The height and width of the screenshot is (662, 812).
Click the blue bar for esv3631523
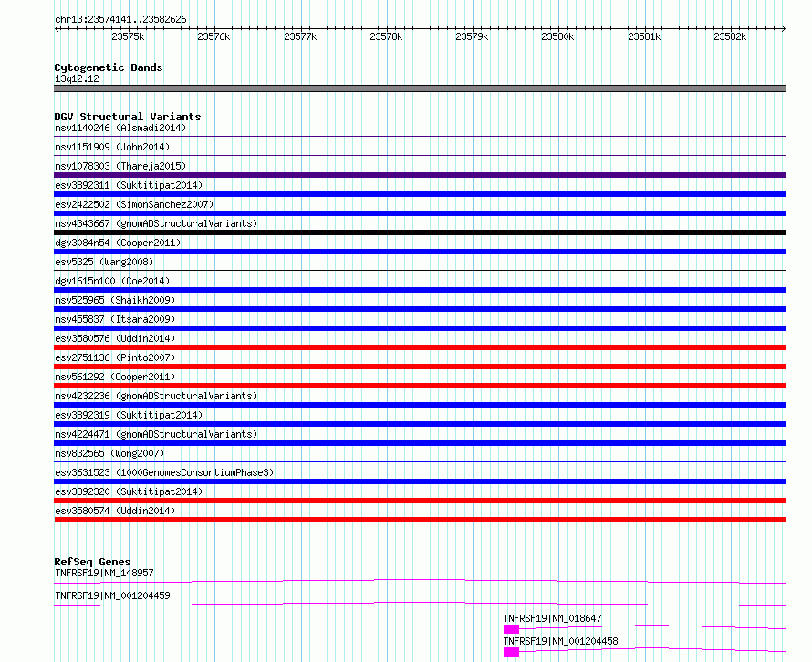tap(420, 481)
